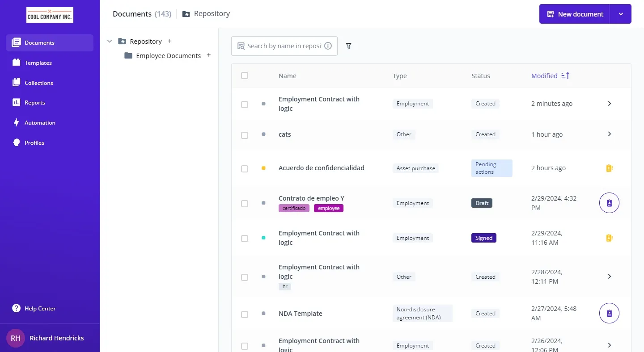Open the New document dropdown arrow
This screenshot has height=352, width=644.
pos(621,14)
